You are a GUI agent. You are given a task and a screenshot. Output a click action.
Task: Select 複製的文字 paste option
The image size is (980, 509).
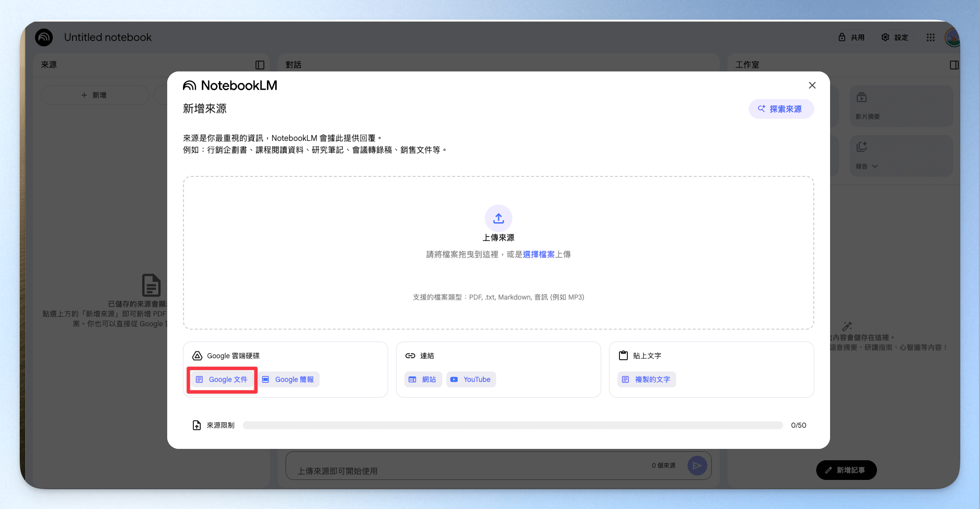647,379
